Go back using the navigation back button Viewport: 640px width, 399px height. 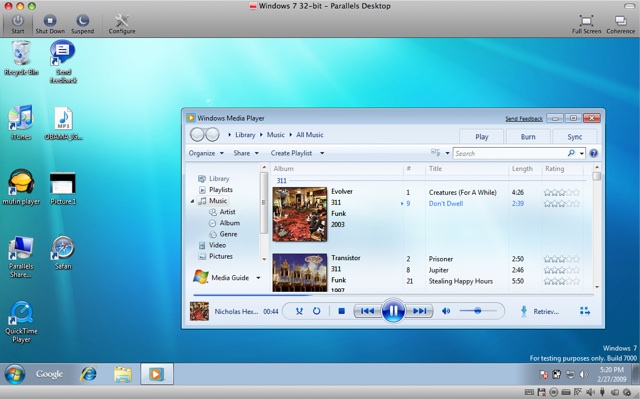pyautogui.click(x=197, y=135)
